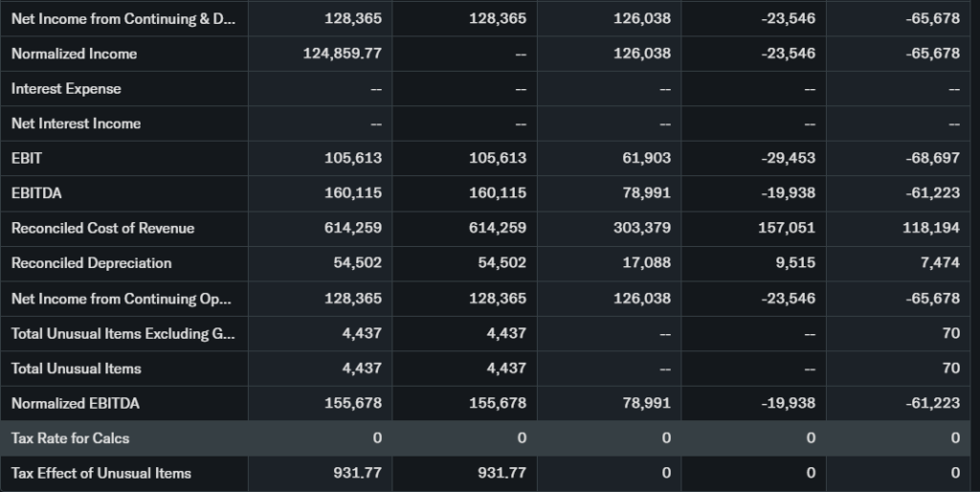Click the -29,453 EBIT cell

click(790, 158)
